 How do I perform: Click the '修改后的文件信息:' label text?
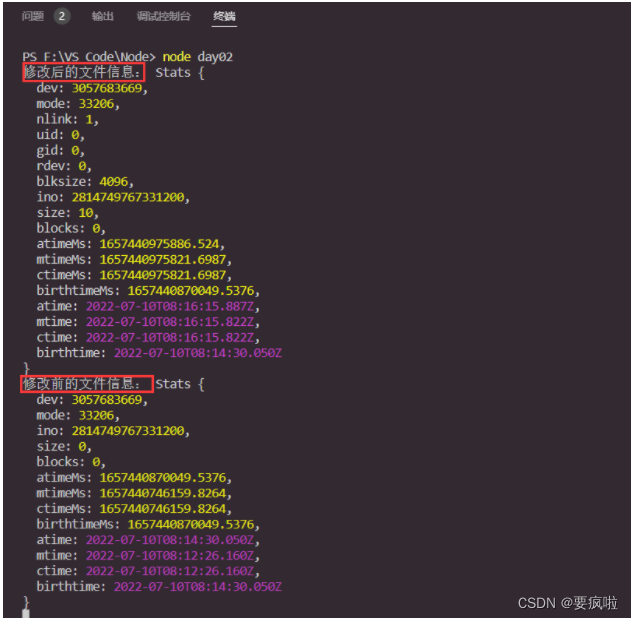(82, 72)
